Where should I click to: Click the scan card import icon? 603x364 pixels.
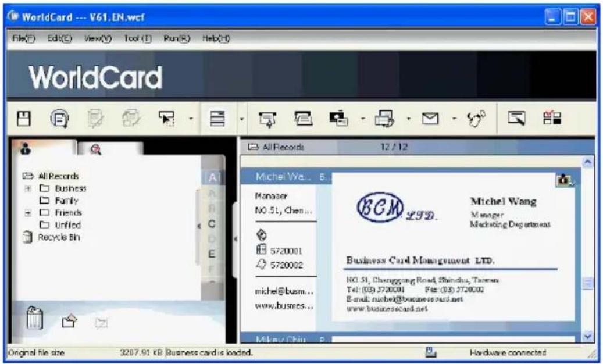(x=267, y=119)
